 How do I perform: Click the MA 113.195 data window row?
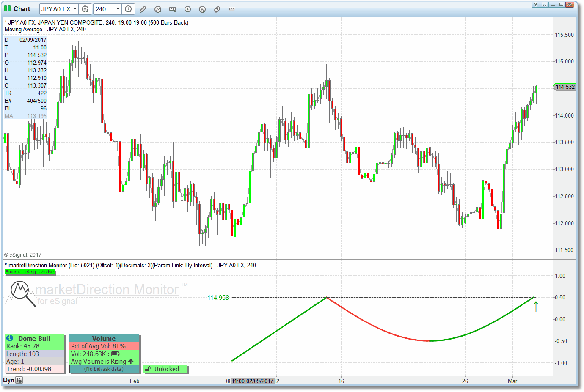coord(25,116)
